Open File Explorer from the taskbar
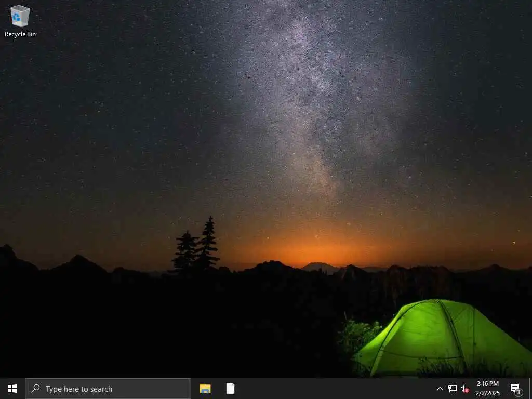Screen dimensions: 532x399 pyautogui.click(x=205, y=389)
